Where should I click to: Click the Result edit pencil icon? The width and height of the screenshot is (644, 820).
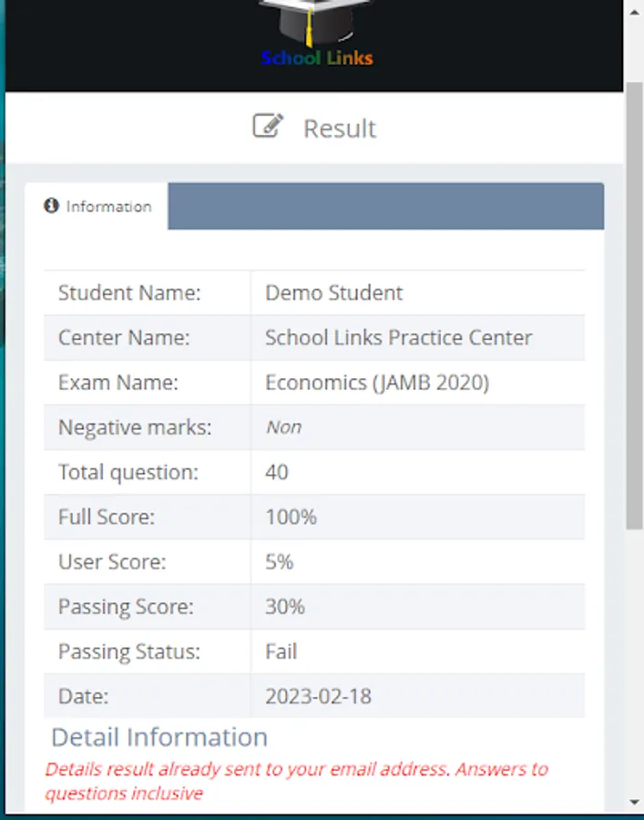pos(268,126)
